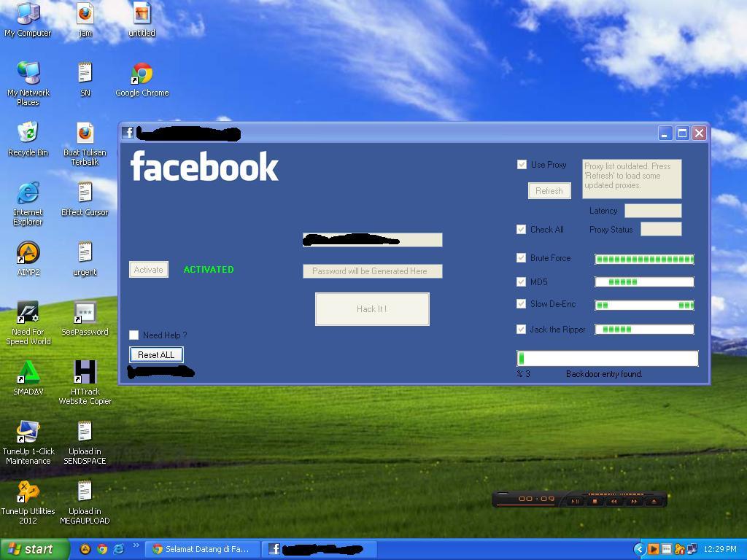The width and height of the screenshot is (747, 560).
Task: Click the TuneUp tray icon with alert
Action: (x=679, y=549)
